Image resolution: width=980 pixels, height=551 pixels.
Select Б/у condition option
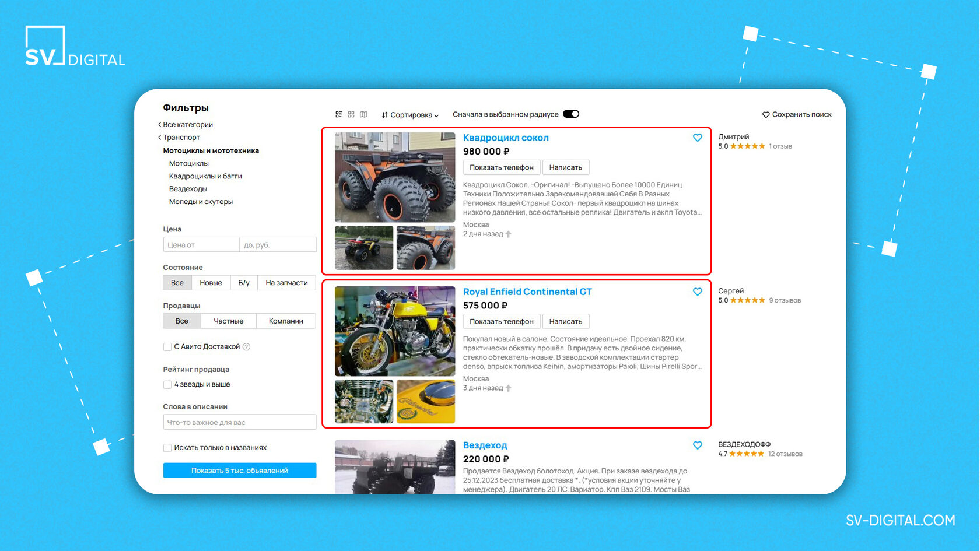coord(244,283)
